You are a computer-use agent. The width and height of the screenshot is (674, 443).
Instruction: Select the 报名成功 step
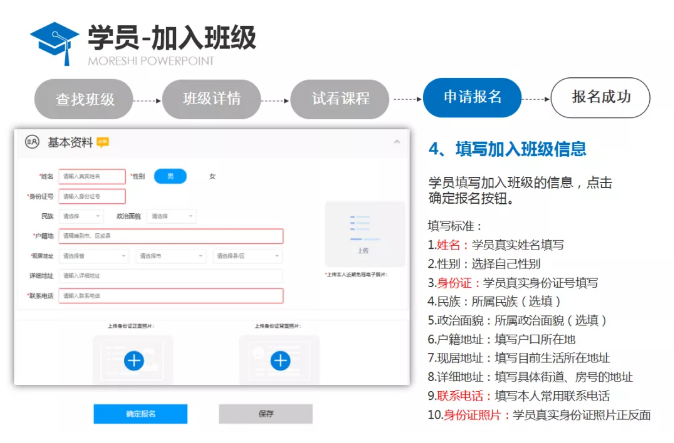point(600,97)
